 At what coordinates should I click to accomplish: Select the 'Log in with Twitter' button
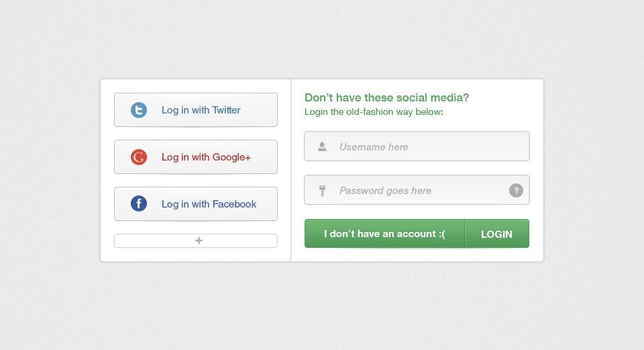196,110
